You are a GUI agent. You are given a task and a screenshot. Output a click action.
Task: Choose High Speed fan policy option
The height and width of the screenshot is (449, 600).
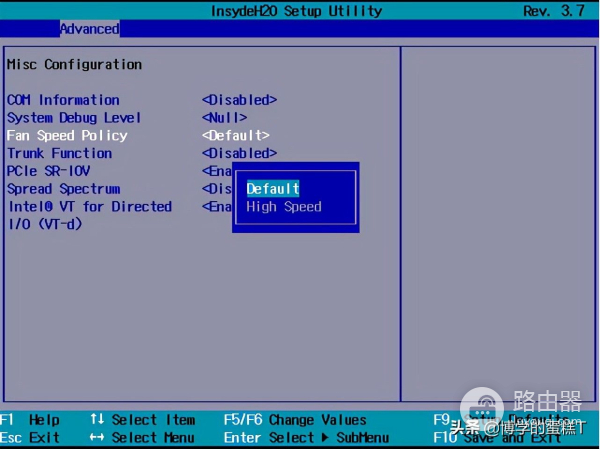click(284, 207)
